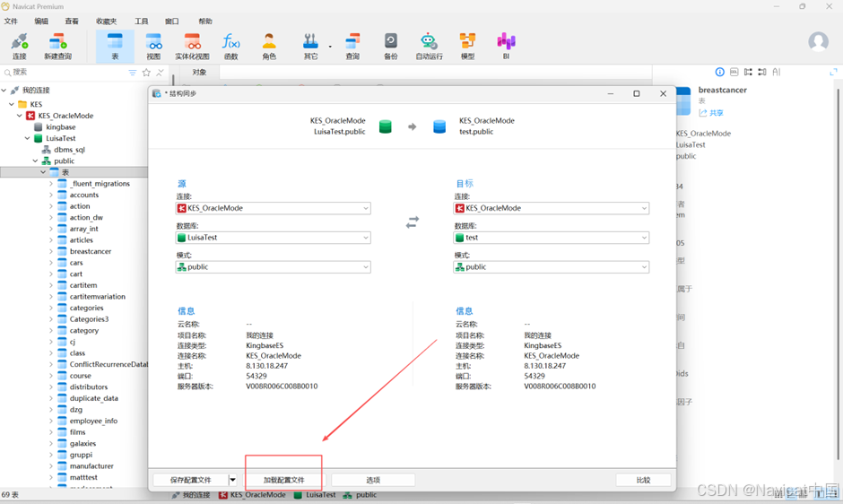Image resolution: width=843 pixels, height=504 pixels.
Task: Open target database dropdown test
Action: 551,238
